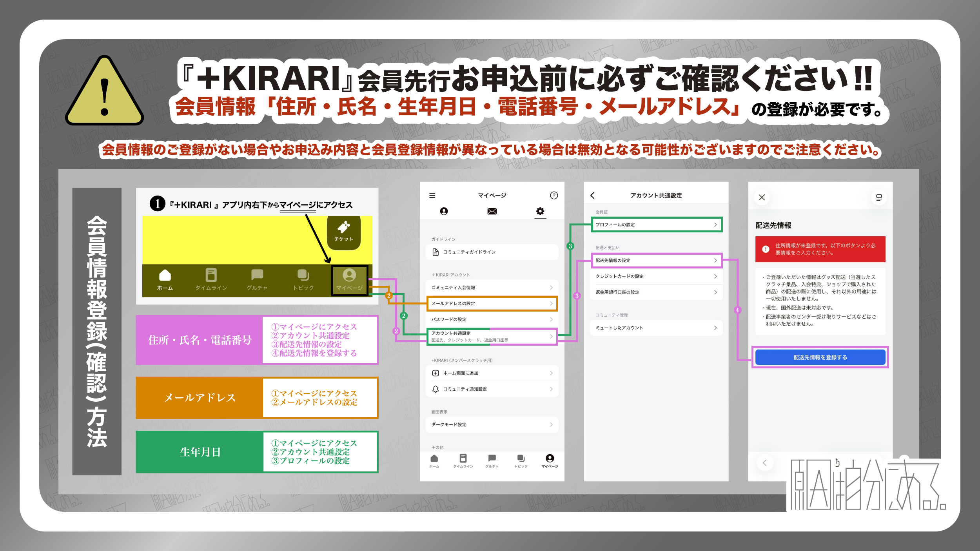Click the red 住所情報が未登録です notice
This screenshot has height=551, width=980.
point(820,249)
